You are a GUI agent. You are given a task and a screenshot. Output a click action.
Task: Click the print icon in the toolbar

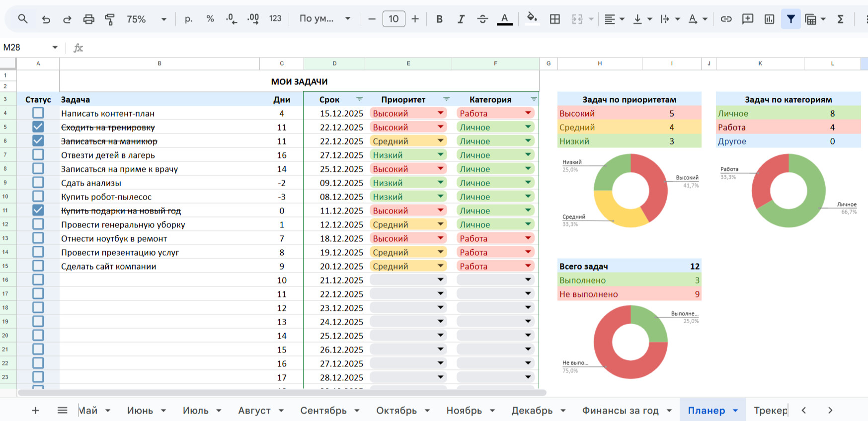(88, 19)
